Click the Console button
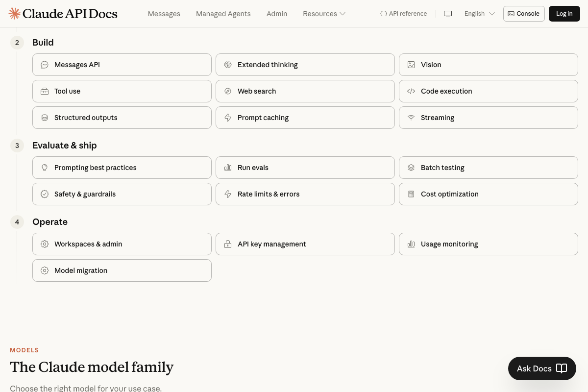Image resolution: width=588 pixels, height=392 pixels. (524, 14)
